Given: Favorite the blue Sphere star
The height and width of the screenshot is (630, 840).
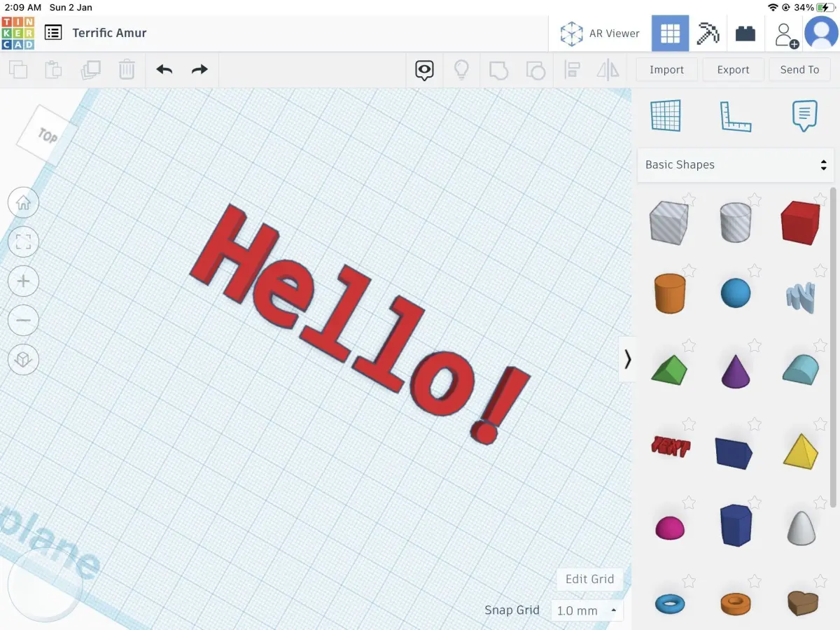Looking at the screenshot, I should pos(755,270).
